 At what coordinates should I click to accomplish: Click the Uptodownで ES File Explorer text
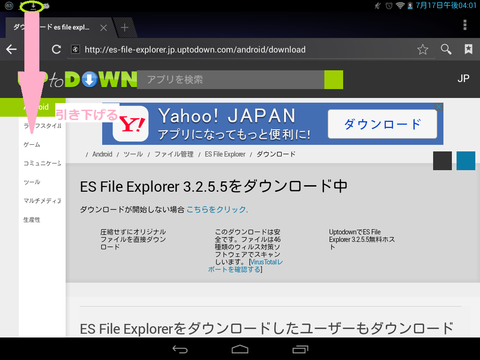click(362, 239)
